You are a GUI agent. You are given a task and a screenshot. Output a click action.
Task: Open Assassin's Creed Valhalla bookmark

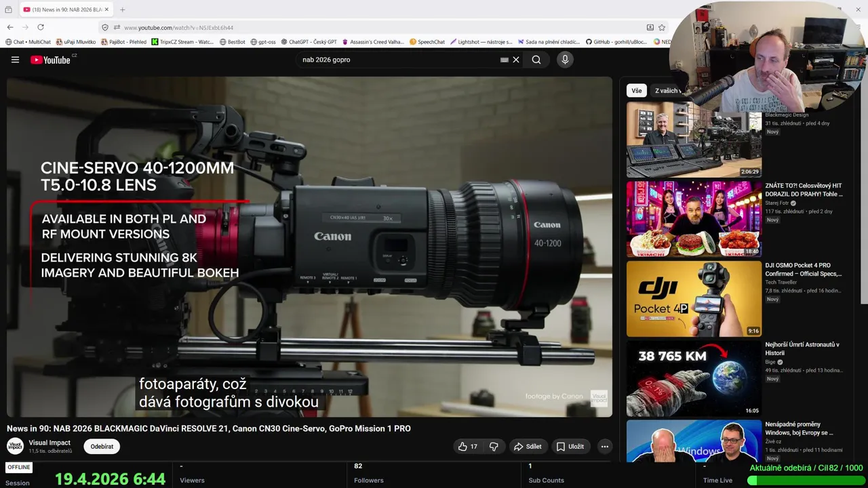[x=373, y=42]
